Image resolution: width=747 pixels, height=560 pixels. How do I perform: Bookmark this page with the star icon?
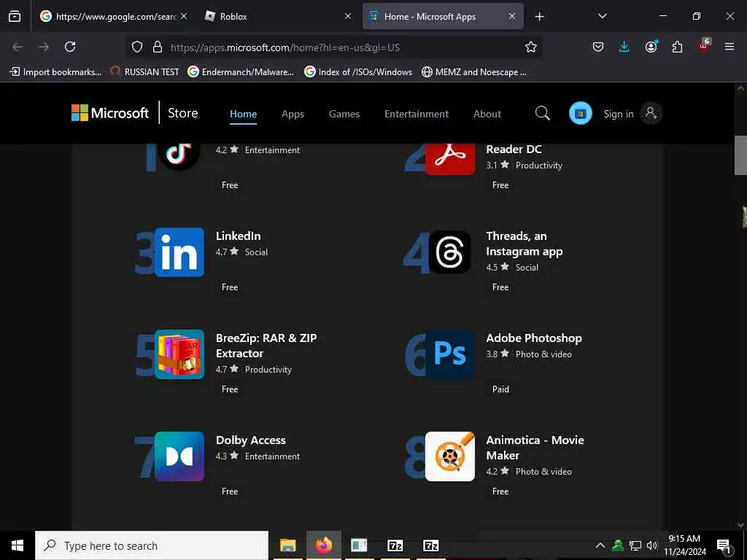point(531,47)
